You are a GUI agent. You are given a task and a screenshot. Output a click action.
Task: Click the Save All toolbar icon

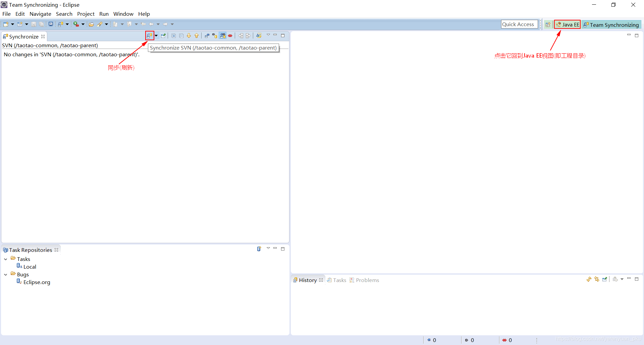[41, 24]
